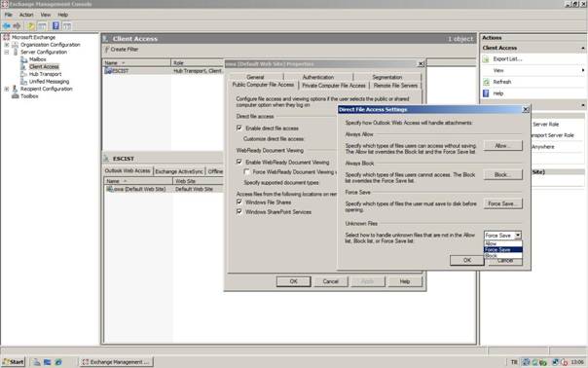Click the Refresh icon in Actions pane
588x368 pixels.
click(486, 82)
